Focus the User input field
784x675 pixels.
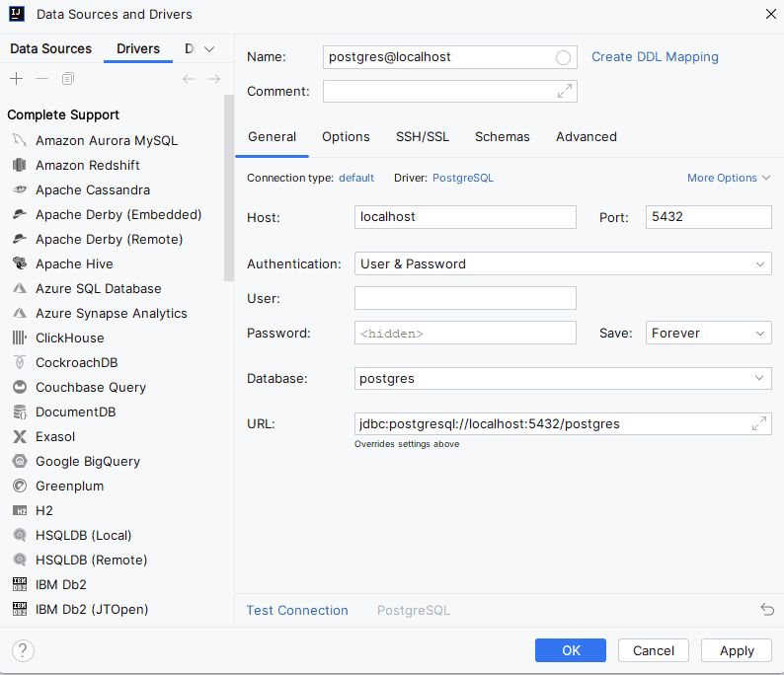coord(465,298)
